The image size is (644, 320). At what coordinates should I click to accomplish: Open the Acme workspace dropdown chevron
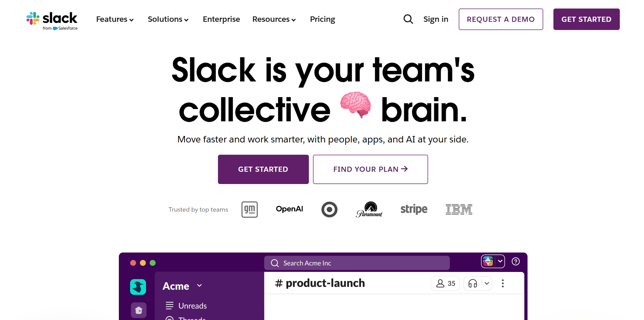point(199,286)
